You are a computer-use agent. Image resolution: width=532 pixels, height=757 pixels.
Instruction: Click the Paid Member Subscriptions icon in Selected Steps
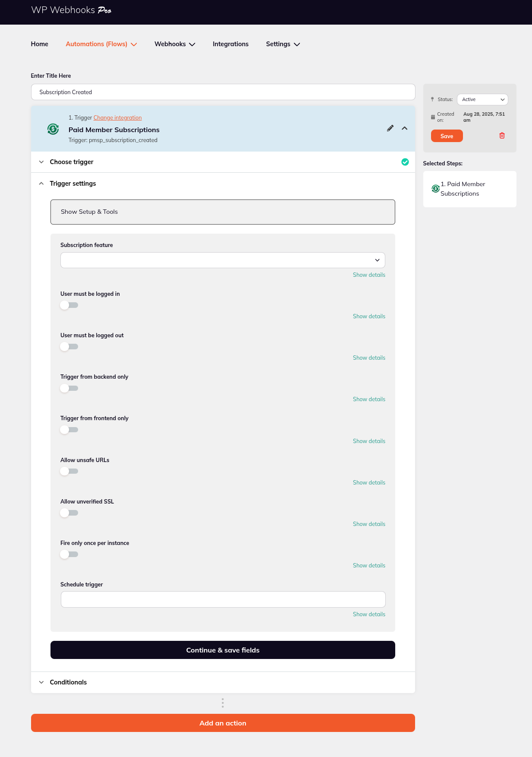click(x=435, y=189)
